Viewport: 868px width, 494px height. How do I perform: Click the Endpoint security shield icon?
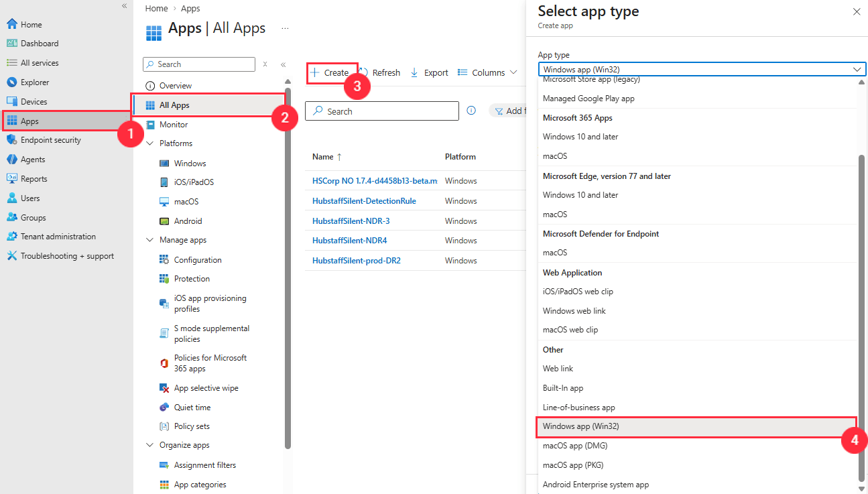click(11, 140)
